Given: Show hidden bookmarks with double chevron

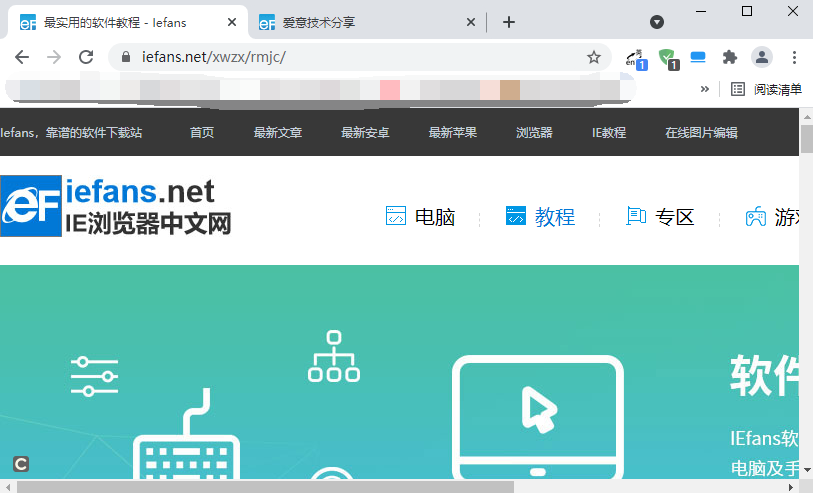Looking at the screenshot, I should pos(705,89).
